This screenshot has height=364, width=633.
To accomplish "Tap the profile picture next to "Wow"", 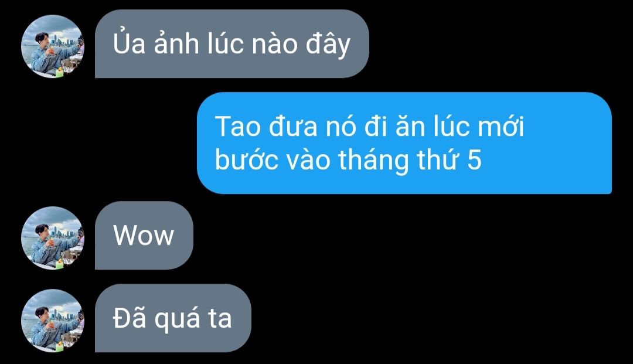I will [53, 238].
